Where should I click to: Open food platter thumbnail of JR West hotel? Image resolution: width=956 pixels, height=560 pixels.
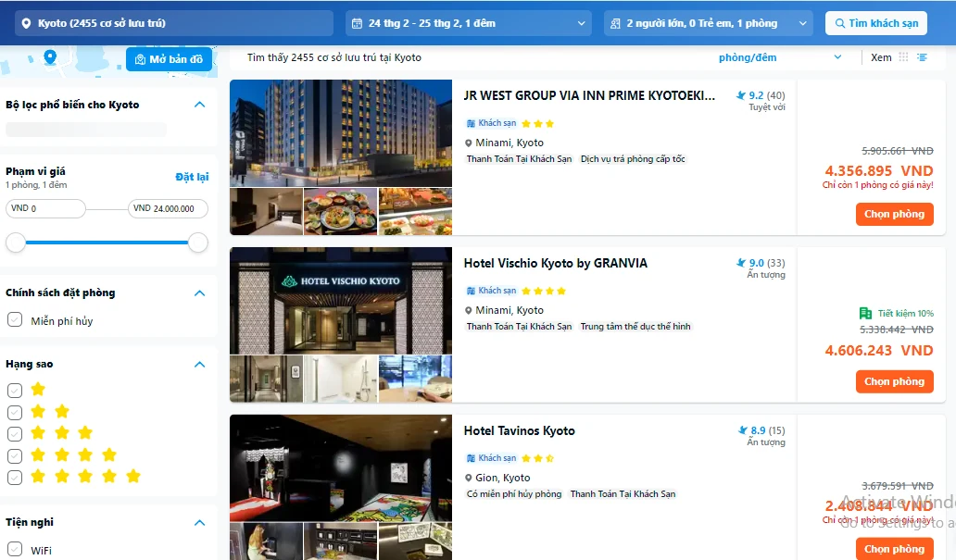[x=340, y=211]
